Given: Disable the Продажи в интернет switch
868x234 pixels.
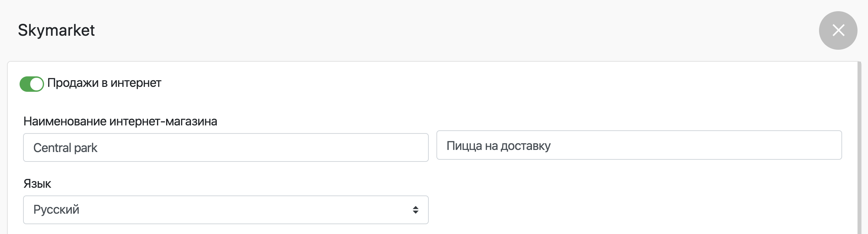Looking at the screenshot, I should click(31, 84).
